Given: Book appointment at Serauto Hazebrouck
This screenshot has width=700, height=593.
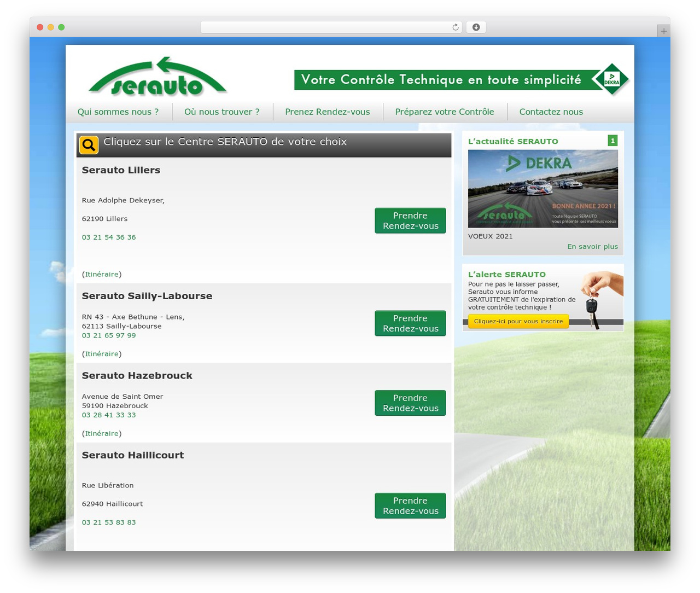Looking at the screenshot, I should click(x=410, y=403).
